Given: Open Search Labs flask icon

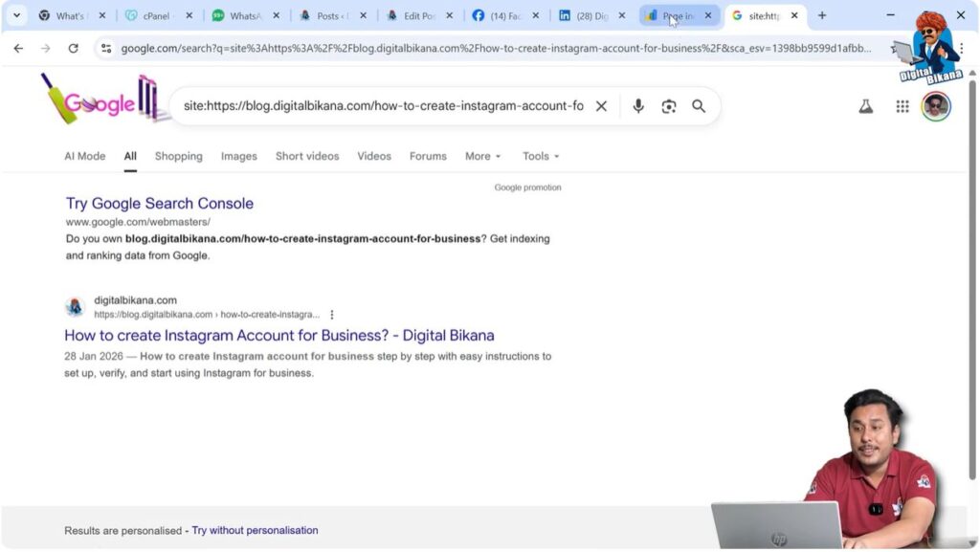Looking at the screenshot, I should point(865,107).
